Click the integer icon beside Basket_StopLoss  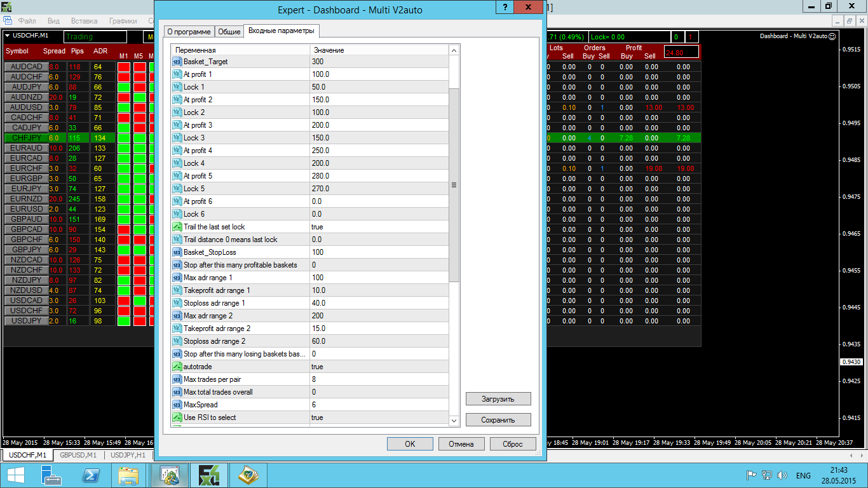coord(177,252)
